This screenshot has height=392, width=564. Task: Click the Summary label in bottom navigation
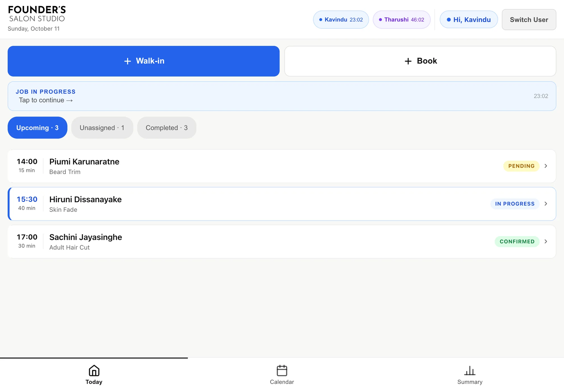click(x=470, y=382)
